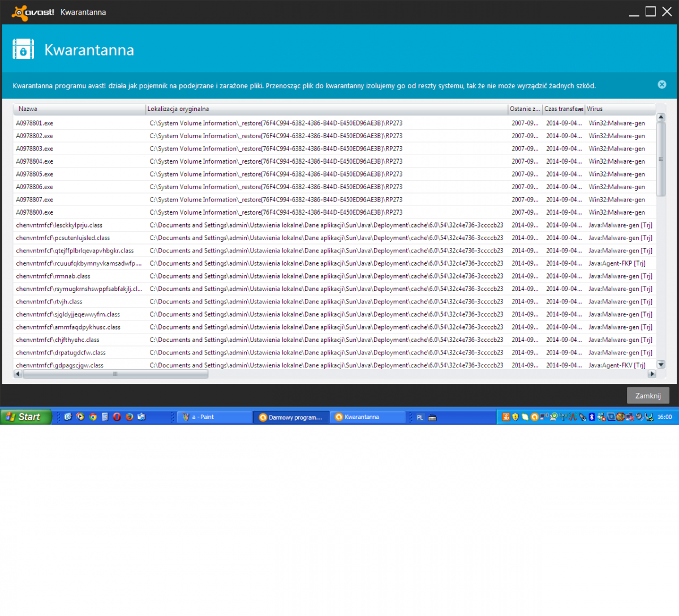Select chenvntmfcf\drpatugdcfw.class row
Screen dimensions: 679x616
[x=334, y=352]
